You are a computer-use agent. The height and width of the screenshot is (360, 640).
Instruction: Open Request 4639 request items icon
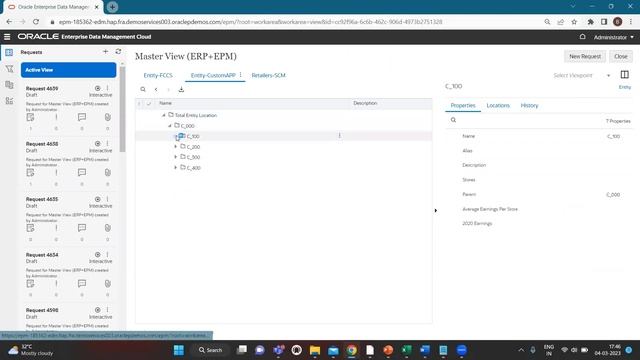(x=30, y=118)
